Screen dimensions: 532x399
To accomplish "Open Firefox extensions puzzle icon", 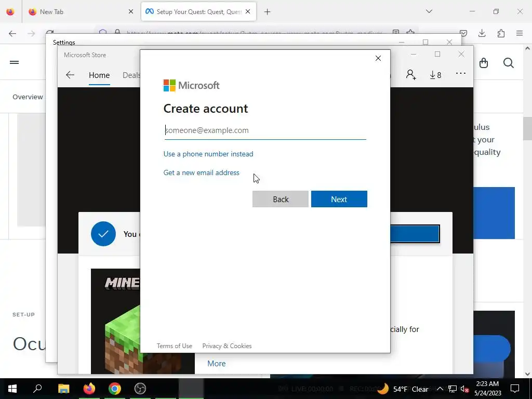I will tap(501, 33).
